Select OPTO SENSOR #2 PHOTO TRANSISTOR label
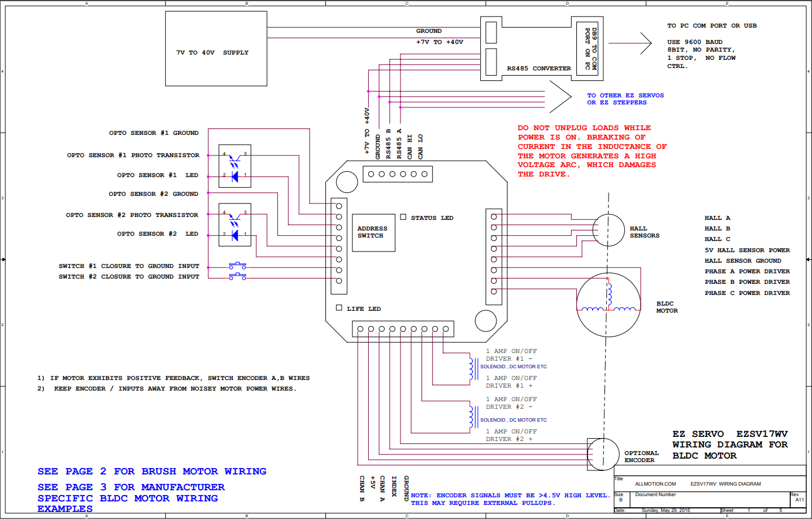This screenshot has height=519, width=812. (132, 215)
